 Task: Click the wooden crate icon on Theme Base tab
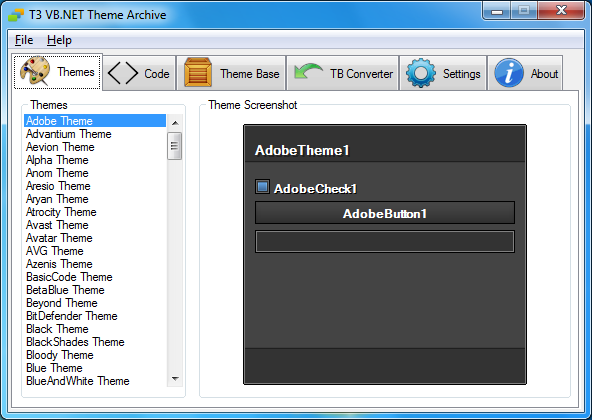[198, 73]
